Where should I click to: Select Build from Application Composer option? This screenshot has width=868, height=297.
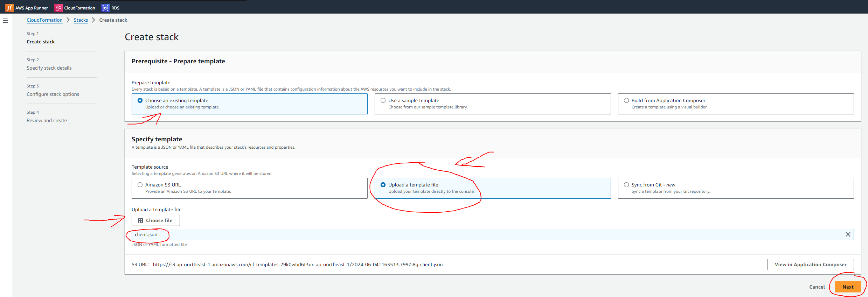[x=736, y=104]
